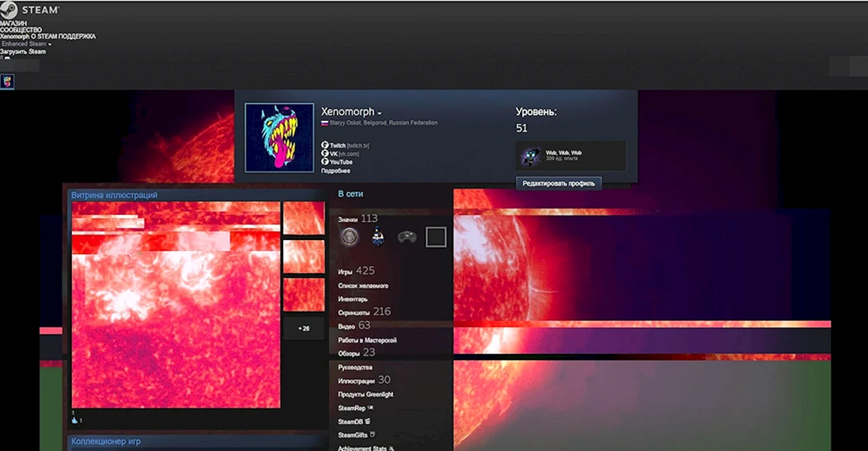Open the small user avatar icon below the menu
Image resolution: width=868 pixels, height=451 pixels.
[x=7, y=81]
